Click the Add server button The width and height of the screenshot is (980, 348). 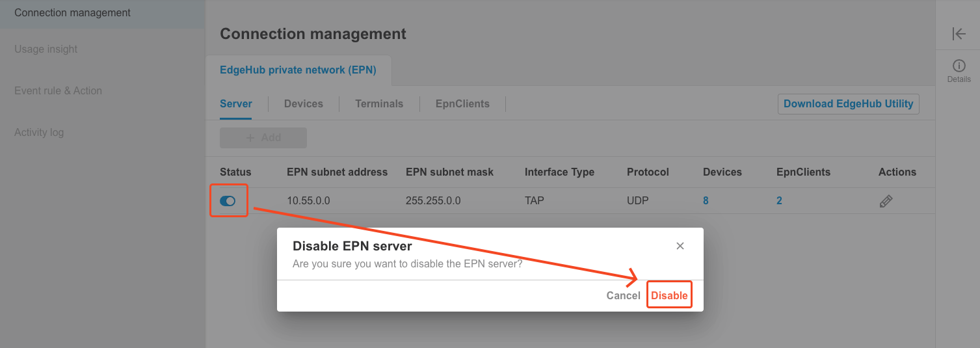pos(263,138)
